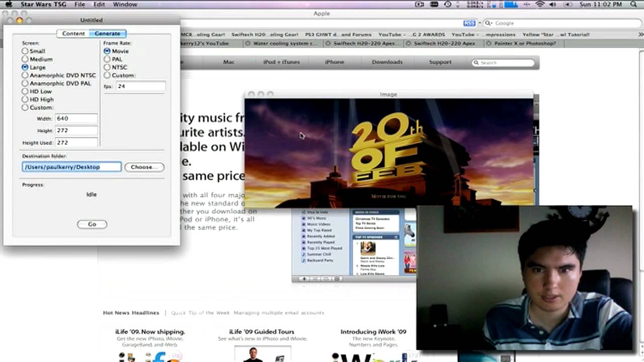Open iPod + iTunes in Apple navigation
This screenshot has height=362, width=644.
point(281,62)
